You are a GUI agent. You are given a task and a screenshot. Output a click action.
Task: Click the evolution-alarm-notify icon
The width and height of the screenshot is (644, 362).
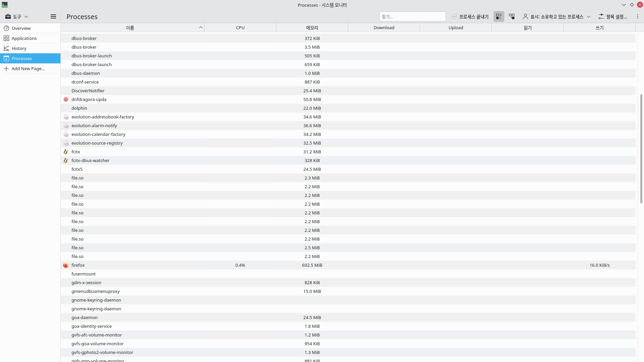click(66, 125)
